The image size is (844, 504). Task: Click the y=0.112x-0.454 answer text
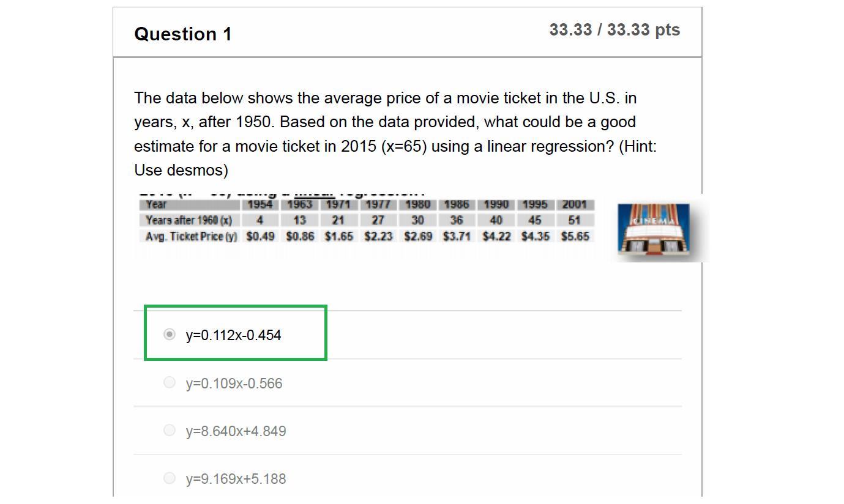pyautogui.click(x=233, y=335)
